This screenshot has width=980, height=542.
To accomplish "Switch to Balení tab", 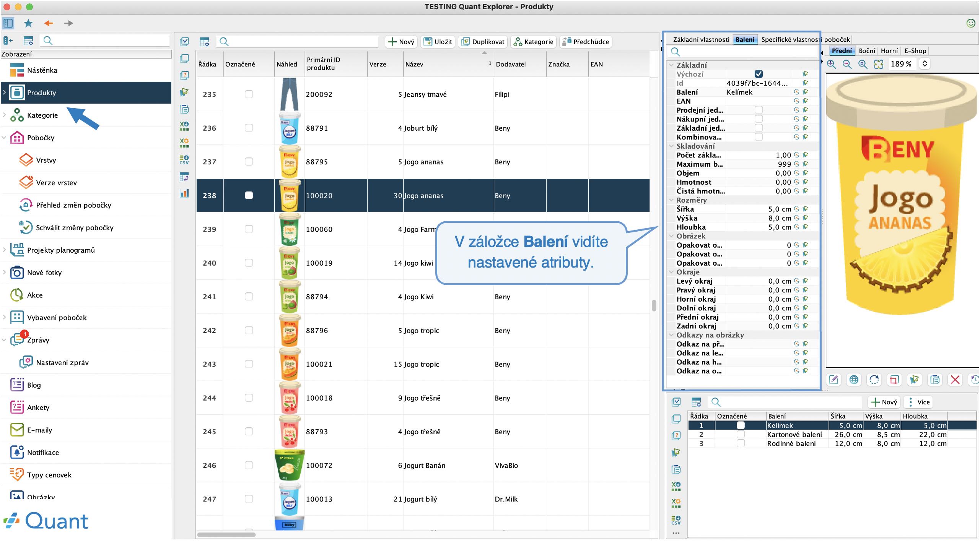I will [x=745, y=40].
